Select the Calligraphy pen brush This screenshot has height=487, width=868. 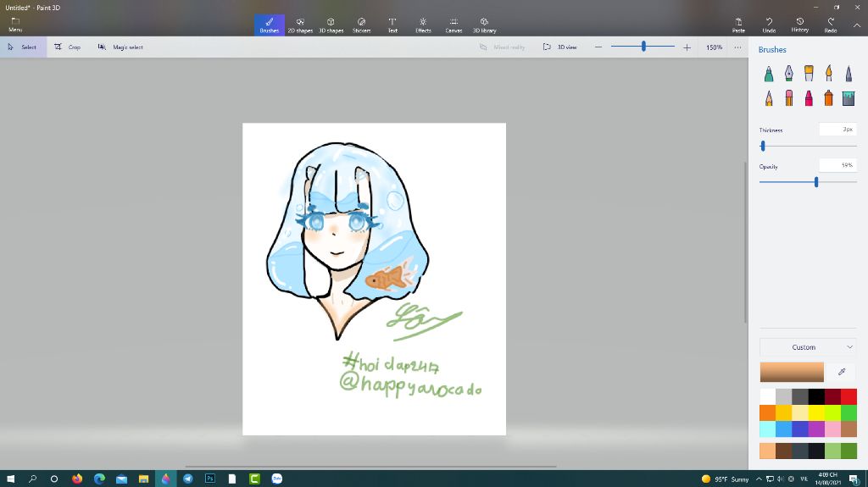[x=789, y=74]
